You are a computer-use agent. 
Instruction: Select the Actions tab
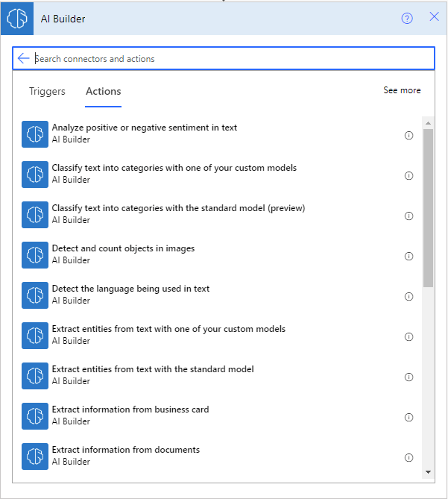pyautogui.click(x=103, y=92)
